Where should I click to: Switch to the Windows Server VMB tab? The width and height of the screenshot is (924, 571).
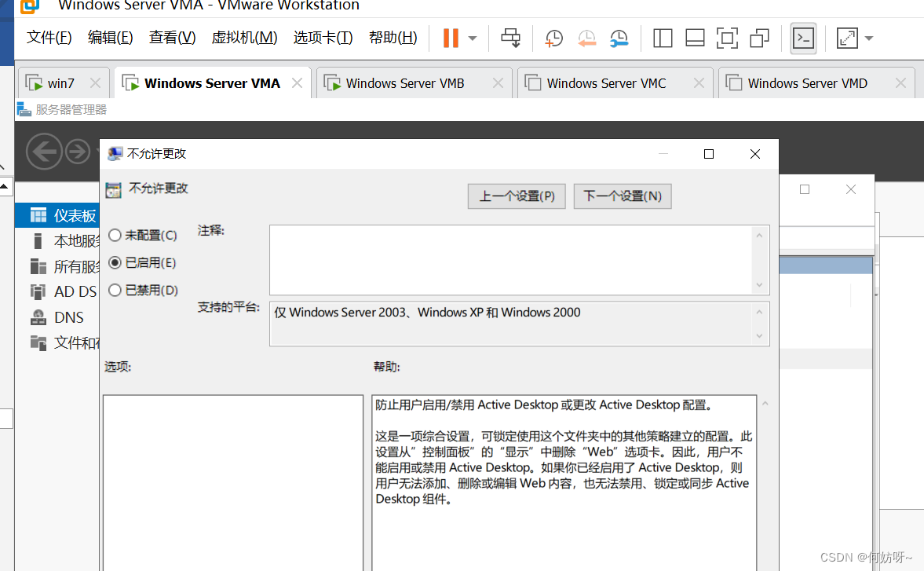click(x=404, y=83)
